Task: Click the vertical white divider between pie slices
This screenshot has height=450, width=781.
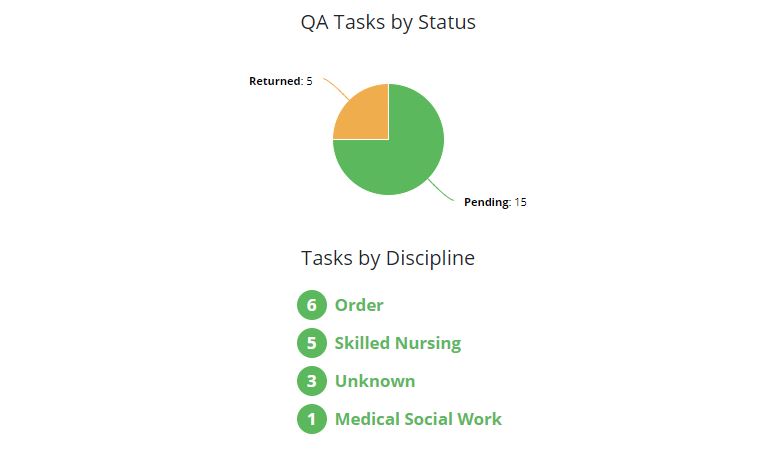Action: click(388, 112)
